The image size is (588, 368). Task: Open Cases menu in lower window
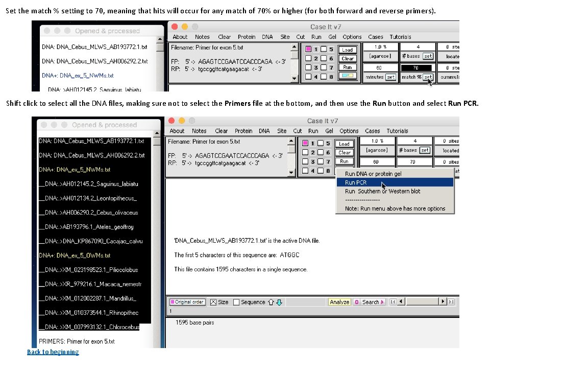tap(373, 131)
